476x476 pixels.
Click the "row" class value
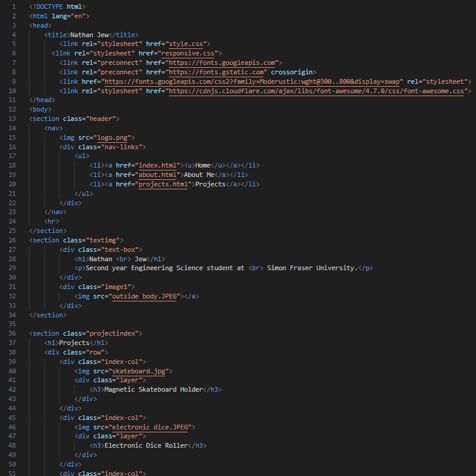(95, 352)
